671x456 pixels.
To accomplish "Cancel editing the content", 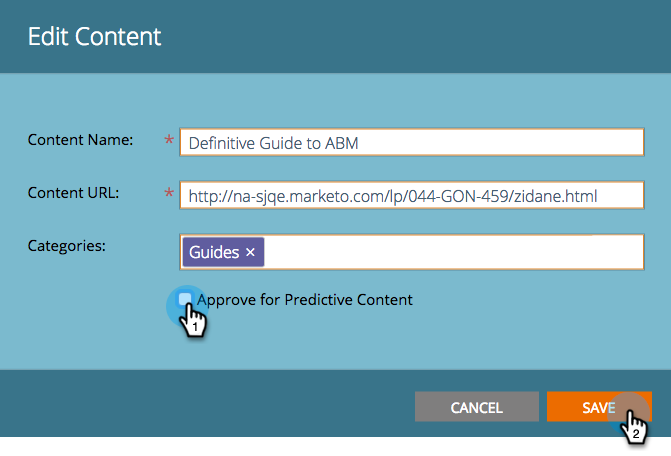I will [x=477, y=407].
